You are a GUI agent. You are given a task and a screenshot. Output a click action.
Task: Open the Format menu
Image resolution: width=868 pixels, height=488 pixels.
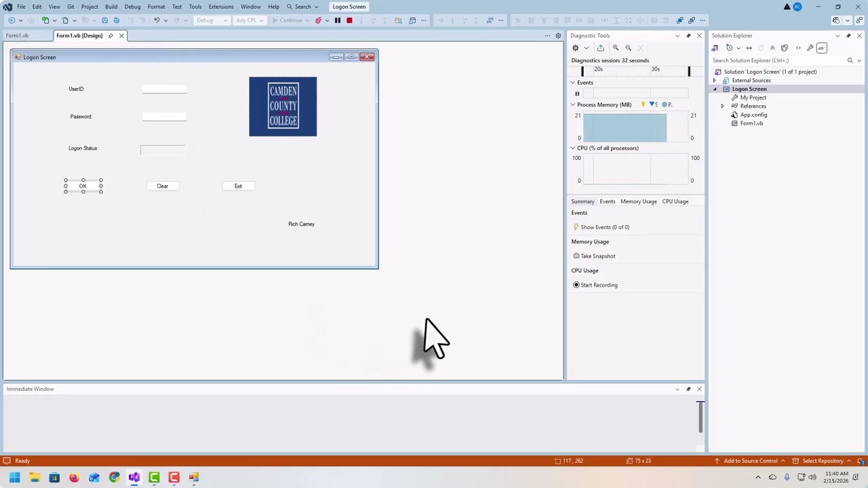coord(156,7)
